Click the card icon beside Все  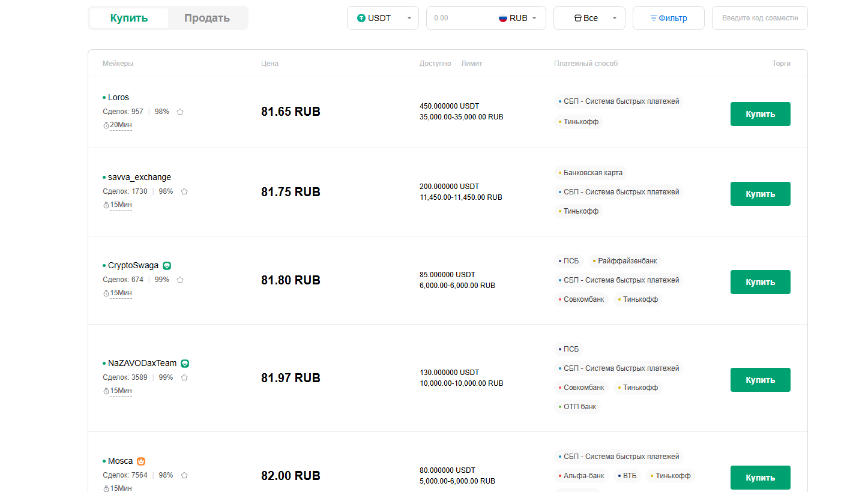[579, 18]
